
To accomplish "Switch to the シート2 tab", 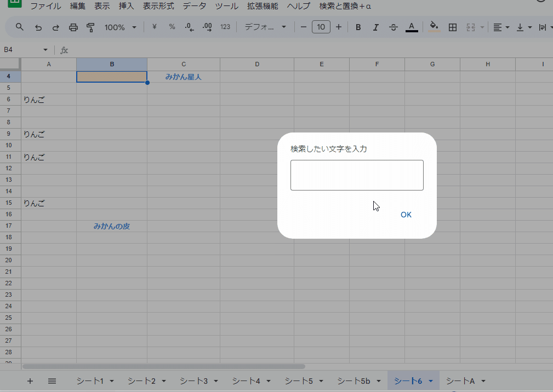I will tap(141, 381).
